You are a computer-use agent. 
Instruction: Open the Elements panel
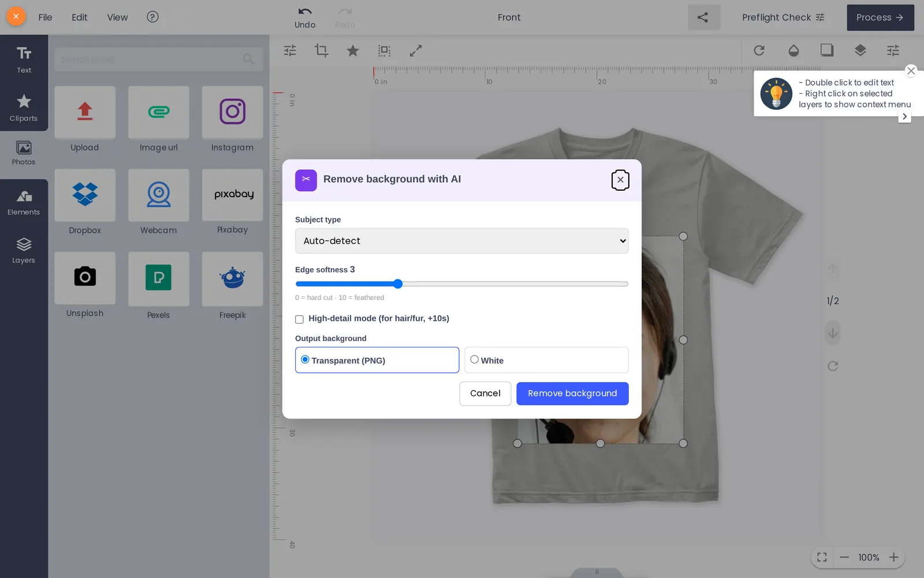point(24,203)
